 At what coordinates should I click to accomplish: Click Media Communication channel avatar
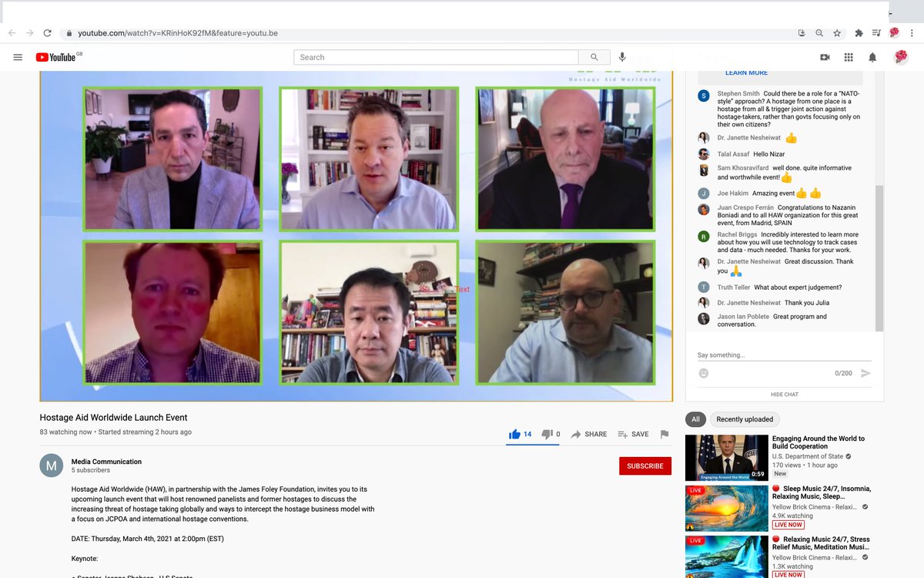(52, 465)
